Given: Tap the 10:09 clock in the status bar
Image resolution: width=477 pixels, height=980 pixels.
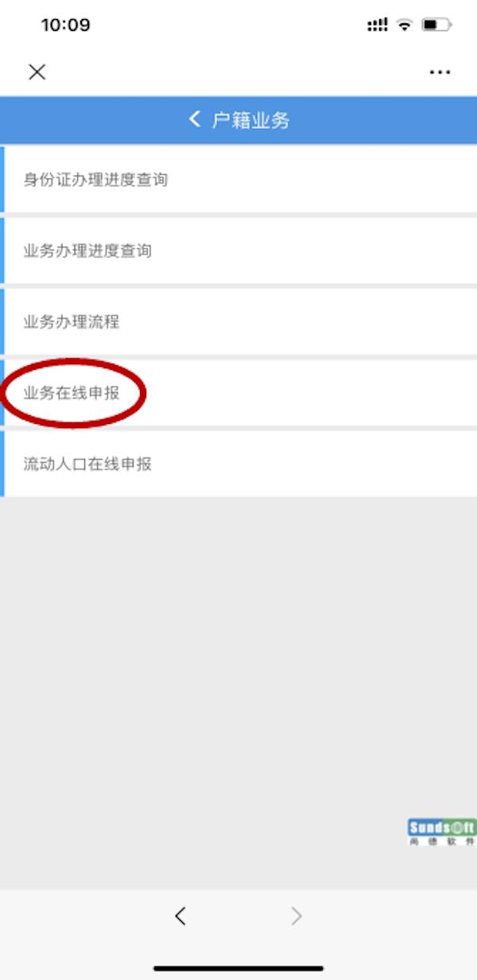Looking at the screenshot, I should 65,25.
